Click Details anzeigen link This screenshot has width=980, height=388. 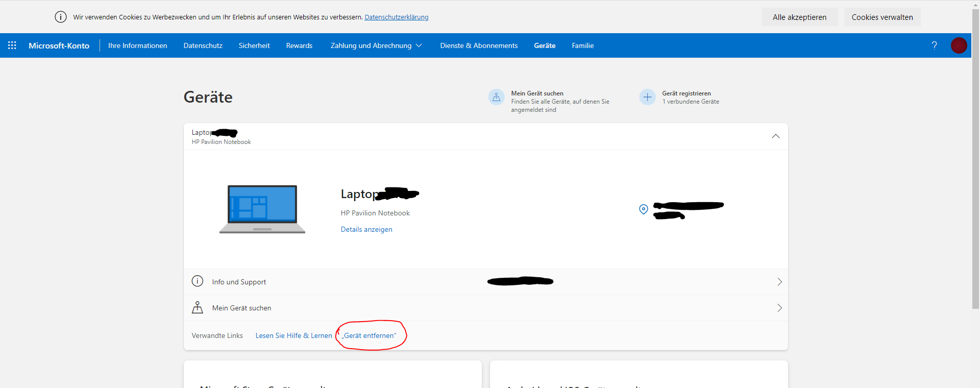click(x=366, y=229)
